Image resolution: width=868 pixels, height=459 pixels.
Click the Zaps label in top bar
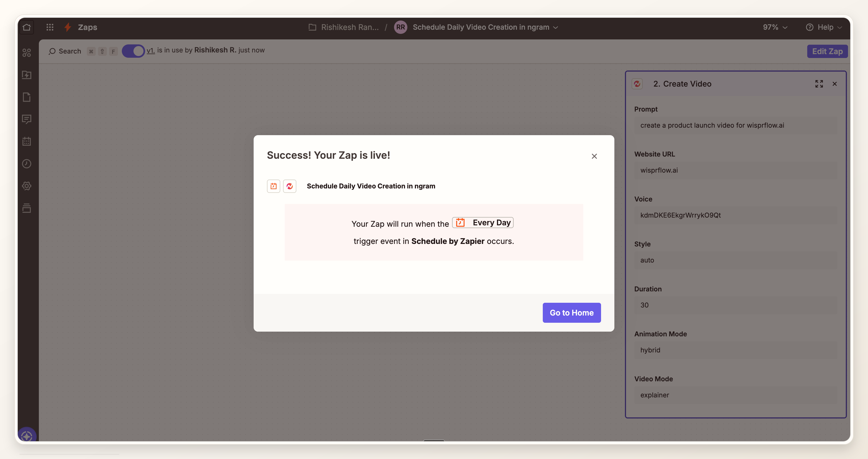tap(87, 27)
